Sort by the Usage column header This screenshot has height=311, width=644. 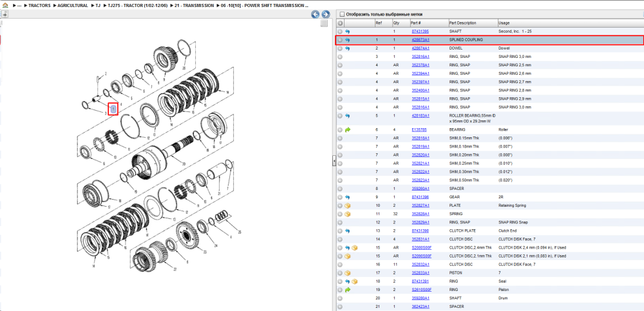570,23
